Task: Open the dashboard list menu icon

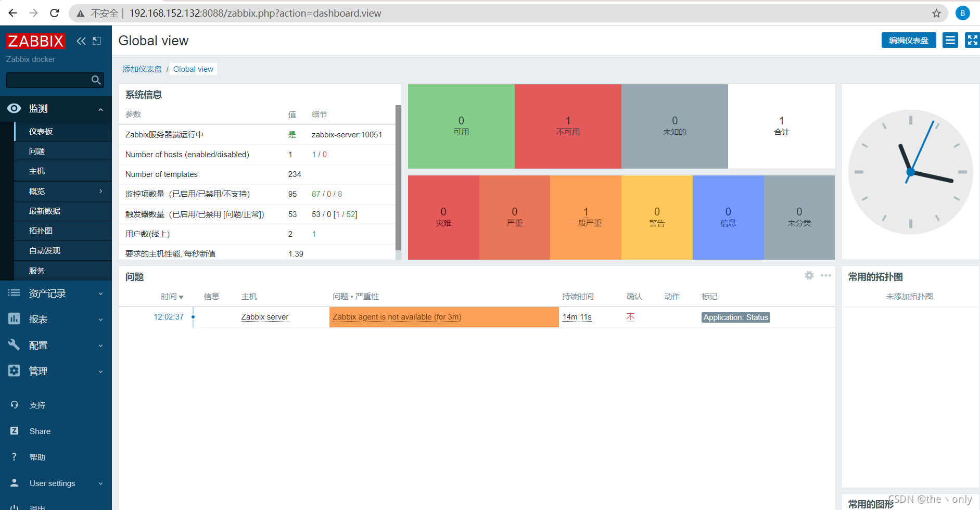Action: click(950, 40)
